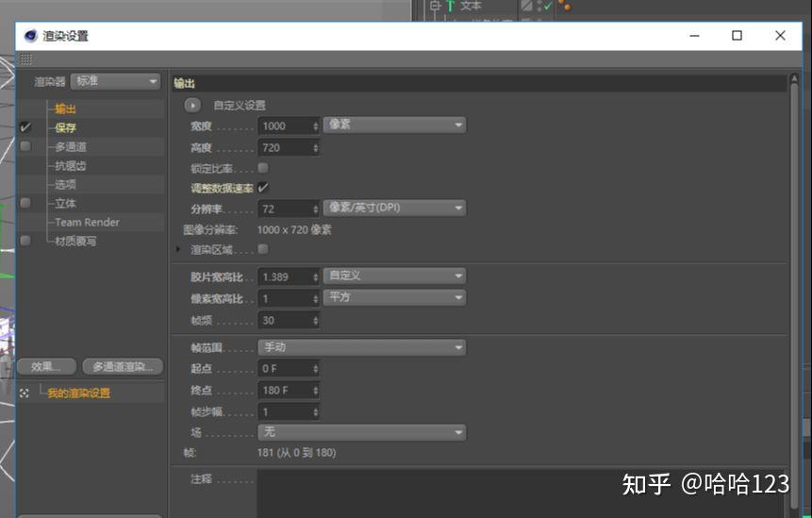Click the 效果... button
812x518 pixels.
(x=46, y=367)
